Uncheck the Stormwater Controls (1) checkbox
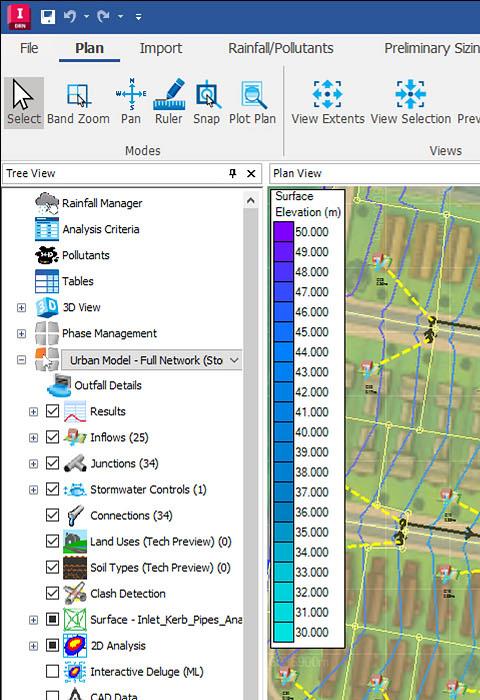This screenshot has height=700, width=480. (52, 489)
